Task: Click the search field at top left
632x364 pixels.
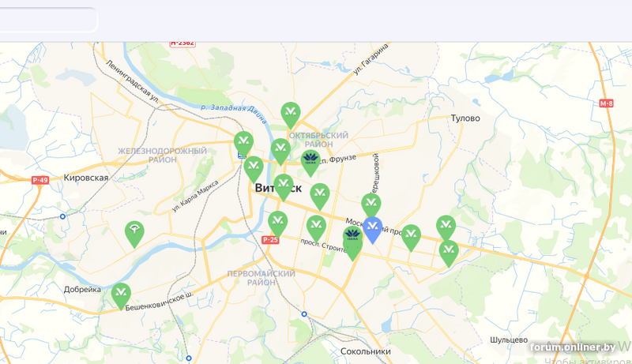Action: tap(48, 19)
